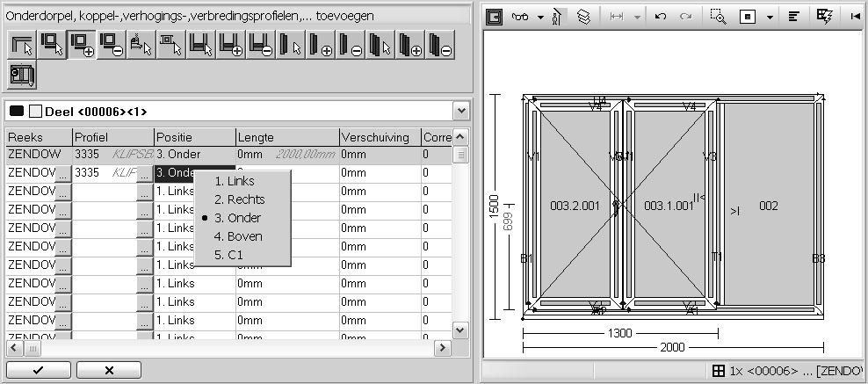
Task: Select '3. Onder' radio option in menu
Action: click(x=237, y=218)
